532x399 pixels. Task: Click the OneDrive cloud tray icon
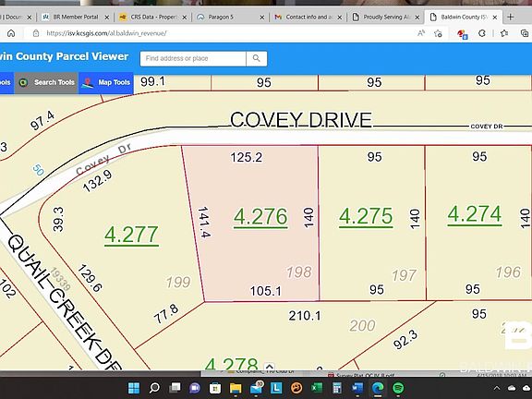point(512,388)
